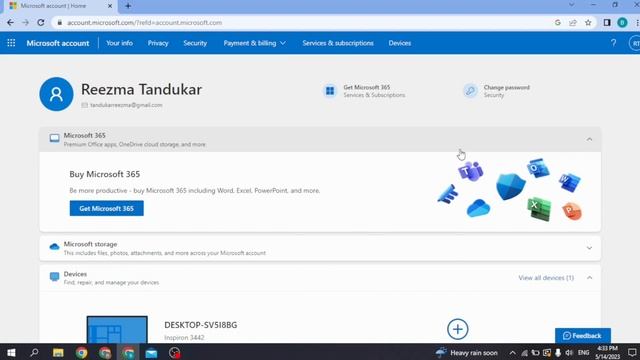This screenshot has height=360, width=640.
Task: Click the plus circle to add device
Action: pos(458,329)
